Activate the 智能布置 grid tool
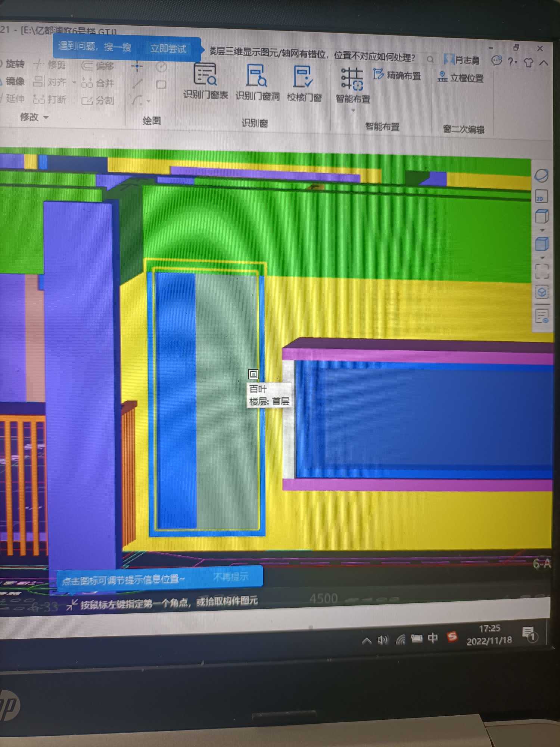 tap(352, 86)
